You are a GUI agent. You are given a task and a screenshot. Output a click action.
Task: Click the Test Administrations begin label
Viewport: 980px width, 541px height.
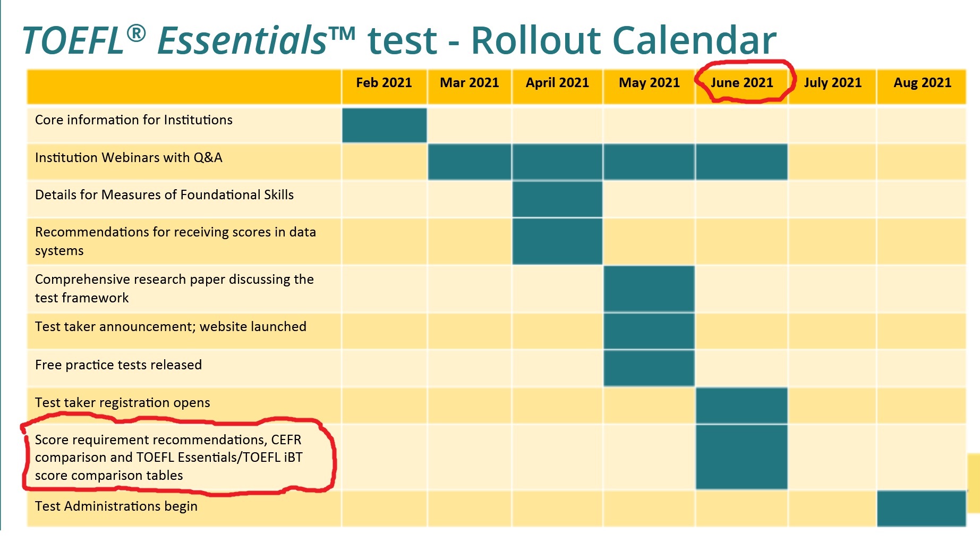click(x=116, y=506)
